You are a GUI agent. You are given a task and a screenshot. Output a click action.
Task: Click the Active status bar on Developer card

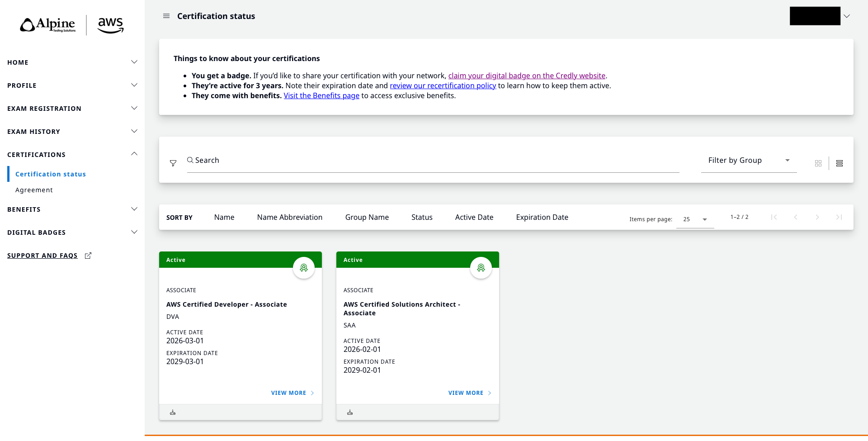[241, 260]
